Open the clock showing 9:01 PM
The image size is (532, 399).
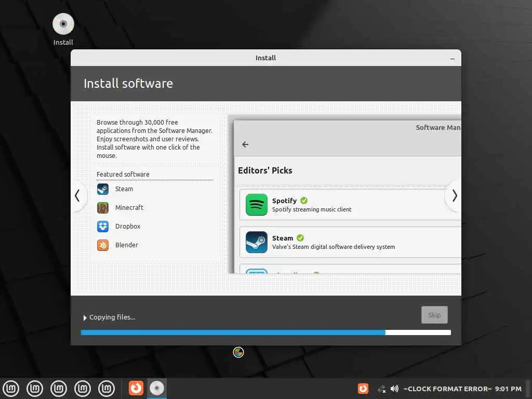tap(508, 389)
